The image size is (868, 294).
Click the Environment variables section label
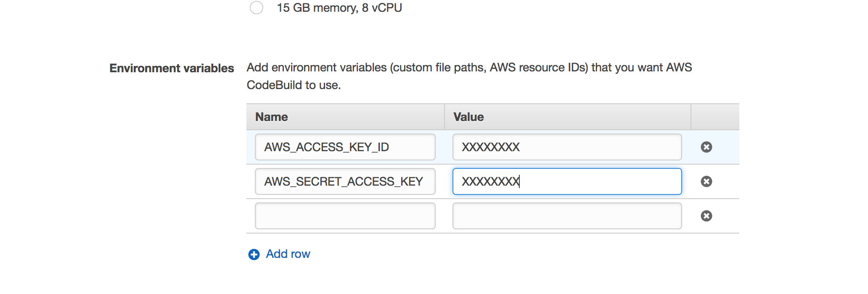(172, 68)
